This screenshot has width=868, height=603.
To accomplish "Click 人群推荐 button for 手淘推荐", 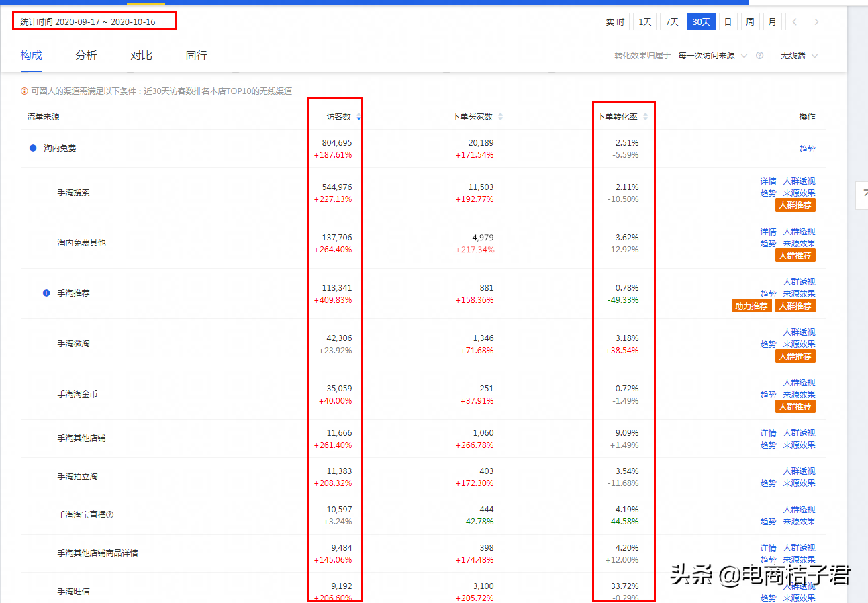I will (x=795, y=306).
